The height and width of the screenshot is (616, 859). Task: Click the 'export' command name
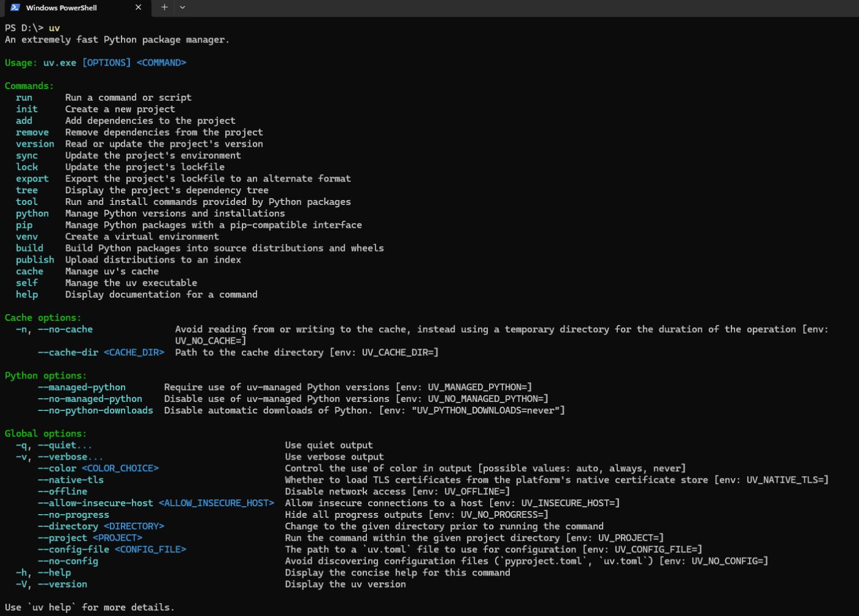click(33, 179)
